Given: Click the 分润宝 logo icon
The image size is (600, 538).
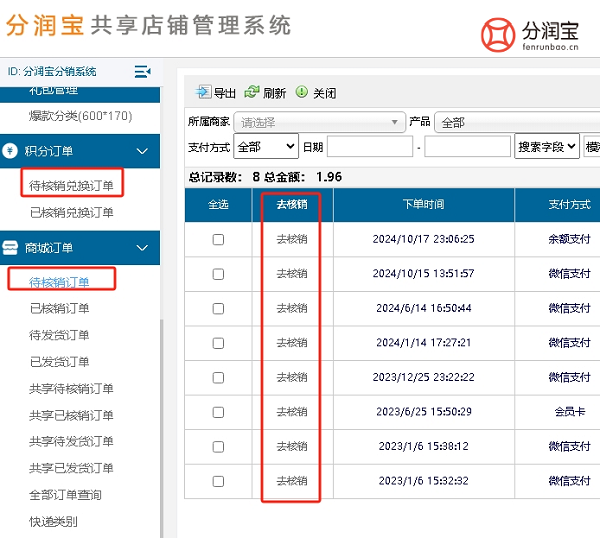Looking at the screenshot, I should pyautogui.click(x=498, y=33).
